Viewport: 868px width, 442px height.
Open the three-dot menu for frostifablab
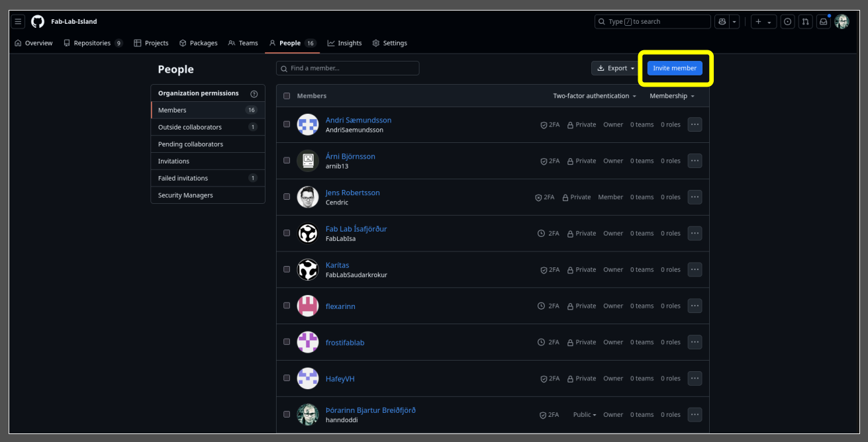[x=695, y=342]
